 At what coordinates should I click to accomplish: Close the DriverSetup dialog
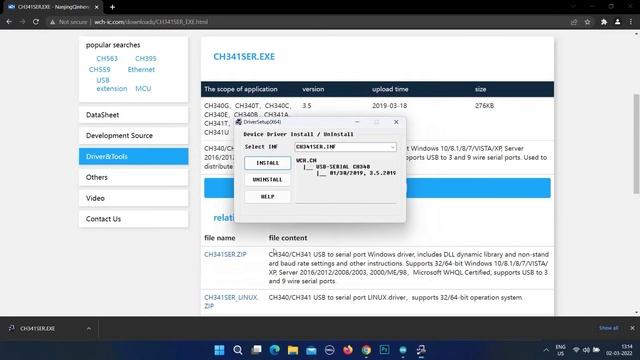pyautogui.click(x=396, y=122)
